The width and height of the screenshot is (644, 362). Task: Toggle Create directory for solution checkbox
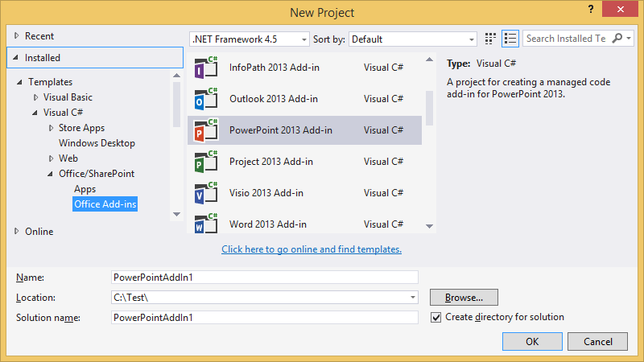click(436, 317)
